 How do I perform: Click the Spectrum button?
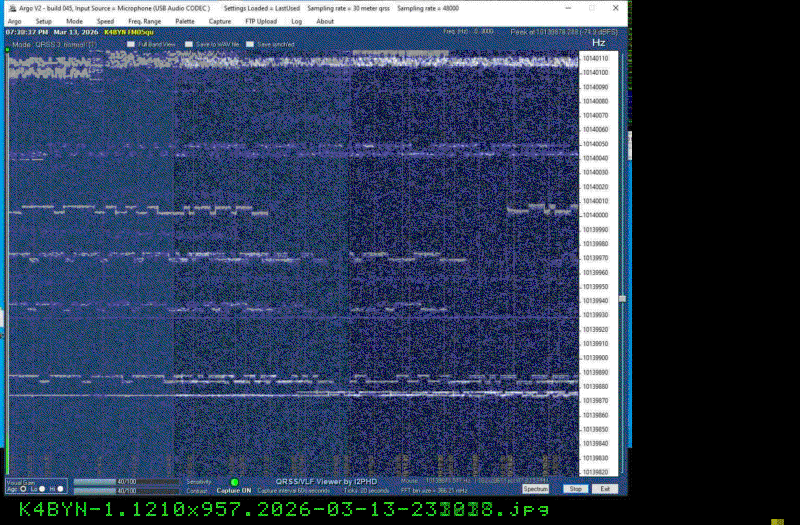click(536, 489)
